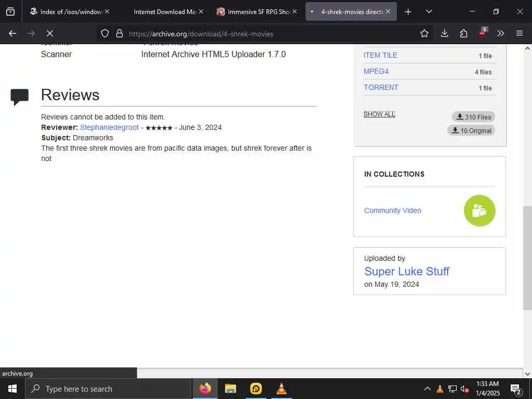Click the page vertical scrollbar thumb
532x399 pixels.
pos(527,258)
